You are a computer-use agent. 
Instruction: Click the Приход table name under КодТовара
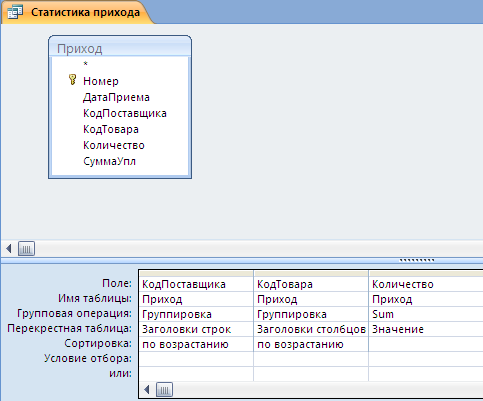[311, 299]
